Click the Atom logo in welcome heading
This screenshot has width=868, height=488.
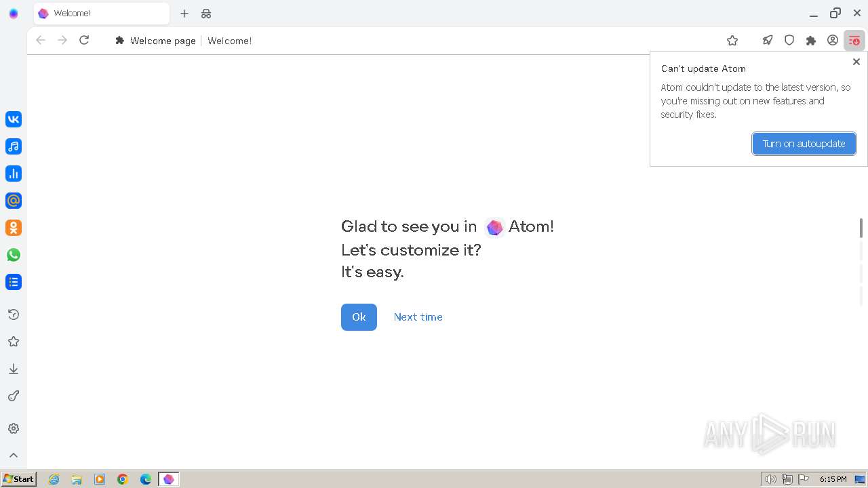tap(495, 228)
